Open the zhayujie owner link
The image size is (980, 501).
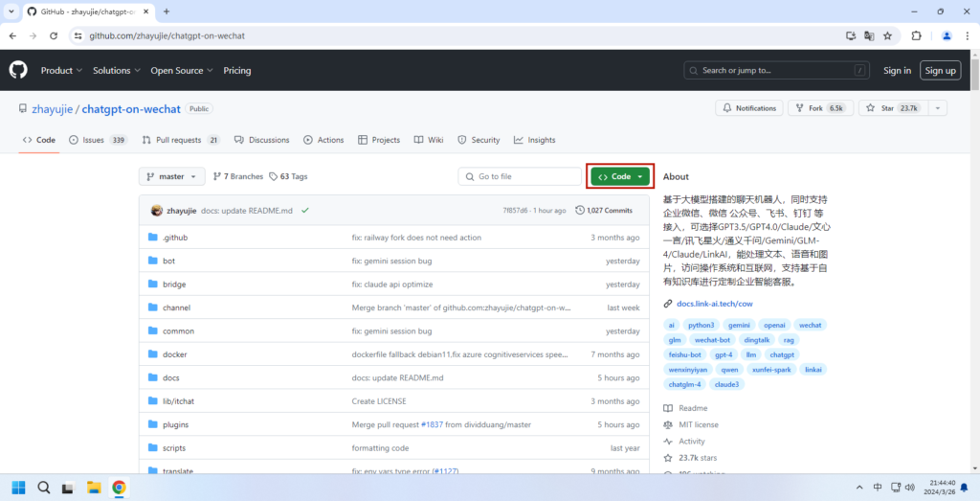tap(53, 109)
